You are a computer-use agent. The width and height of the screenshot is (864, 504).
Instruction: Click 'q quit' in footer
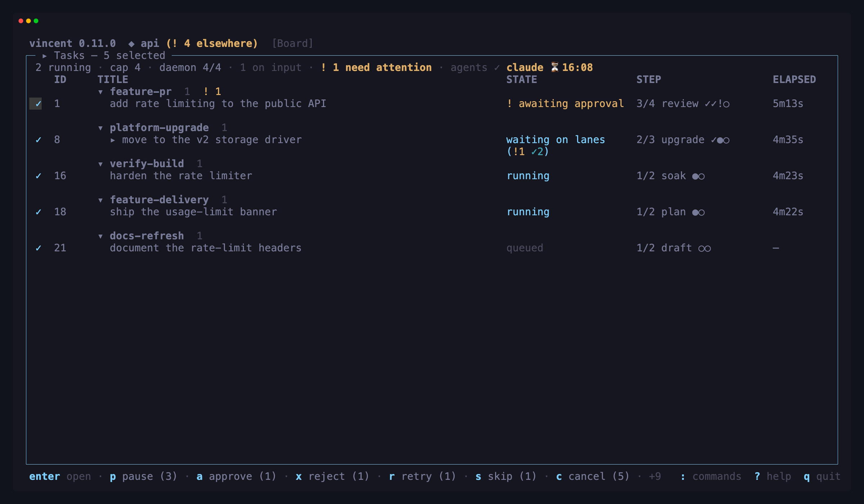click(x=822, y=477)
